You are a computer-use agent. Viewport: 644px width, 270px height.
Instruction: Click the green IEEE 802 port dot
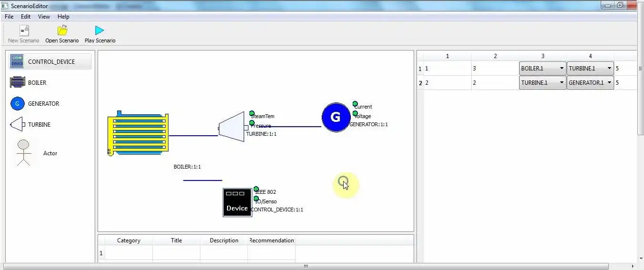[x=256, y=189]
